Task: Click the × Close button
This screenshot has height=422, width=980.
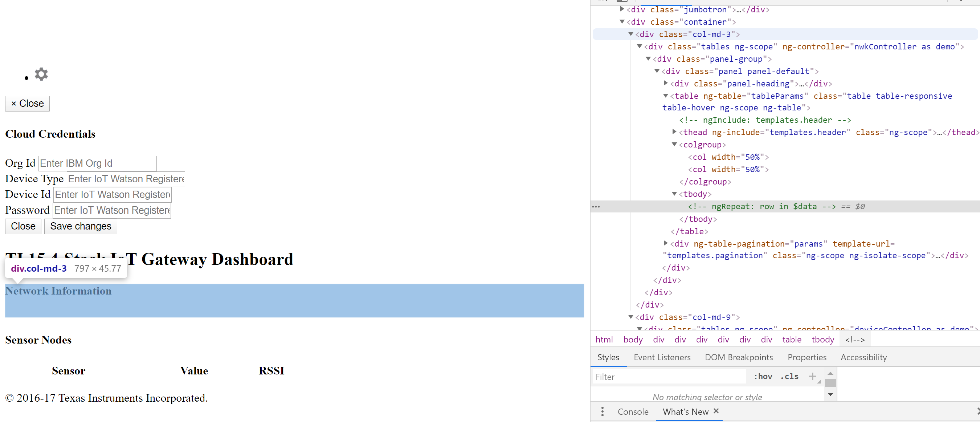Action: [x=27, y=104]
